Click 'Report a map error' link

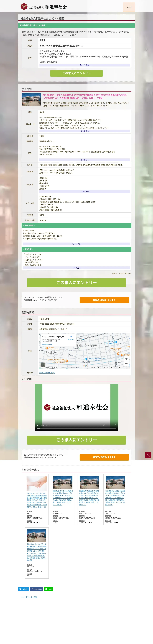124,368
